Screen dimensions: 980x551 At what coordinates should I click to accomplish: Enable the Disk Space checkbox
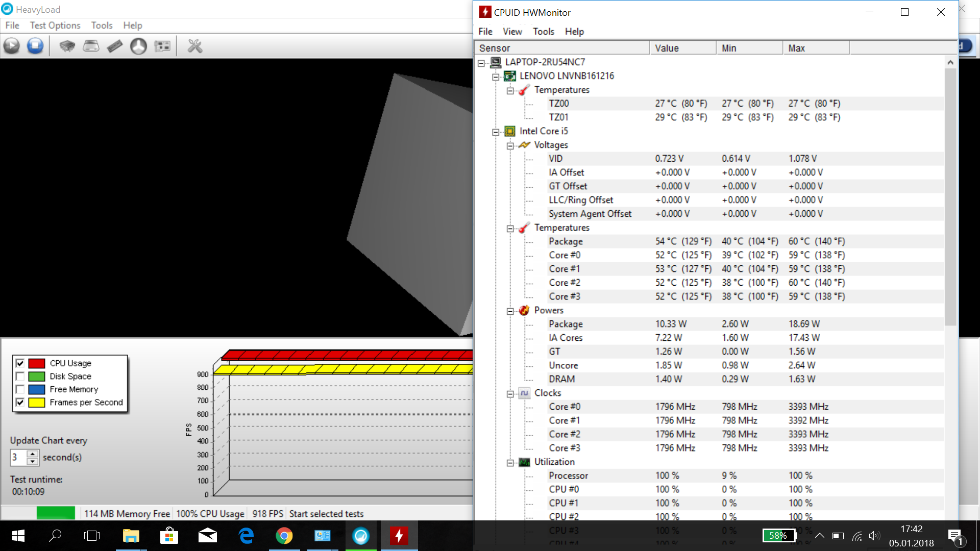(x=20, y=377)
